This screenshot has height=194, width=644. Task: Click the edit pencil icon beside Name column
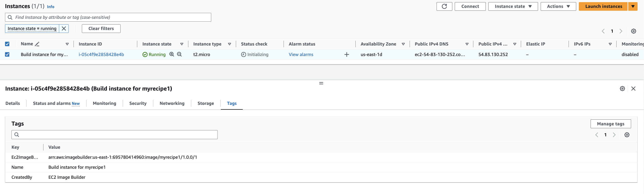[37, 44]
